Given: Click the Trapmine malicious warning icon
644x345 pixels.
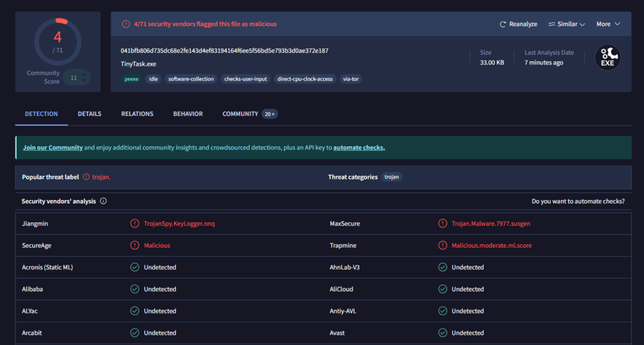Looking at the screenshot, I should [442, 246].
